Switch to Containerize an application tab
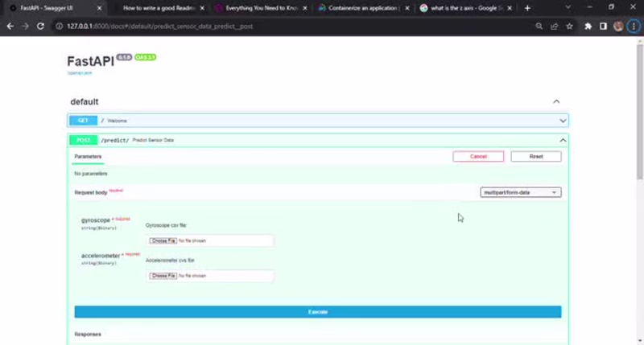 point(363,8)
